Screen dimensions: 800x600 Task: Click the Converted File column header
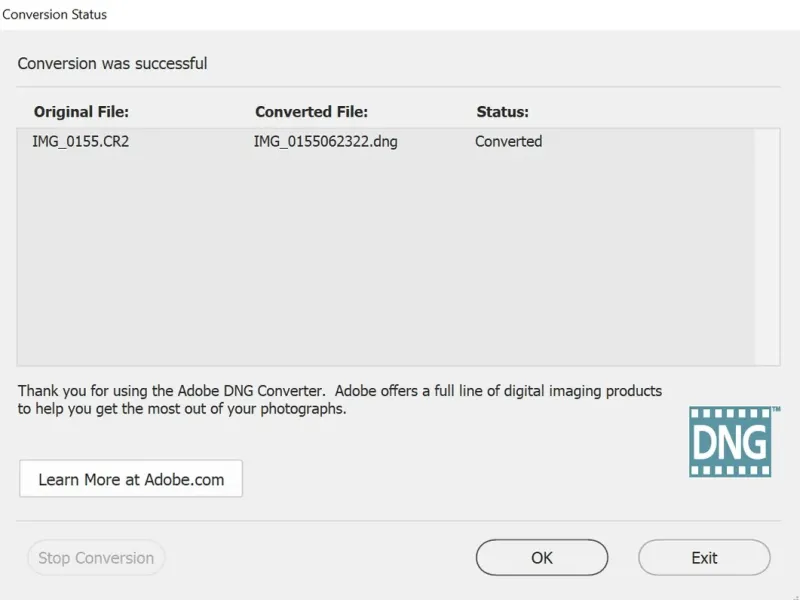(311, 112)
